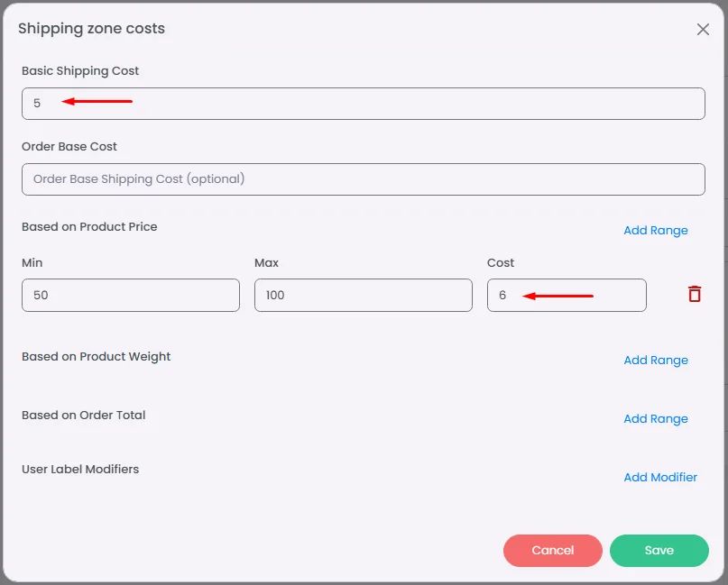Image resolution: width=728 pixels, height=585 pixels.
Task: Click the Basic Shipping Cost label
Action: (80, 71)
